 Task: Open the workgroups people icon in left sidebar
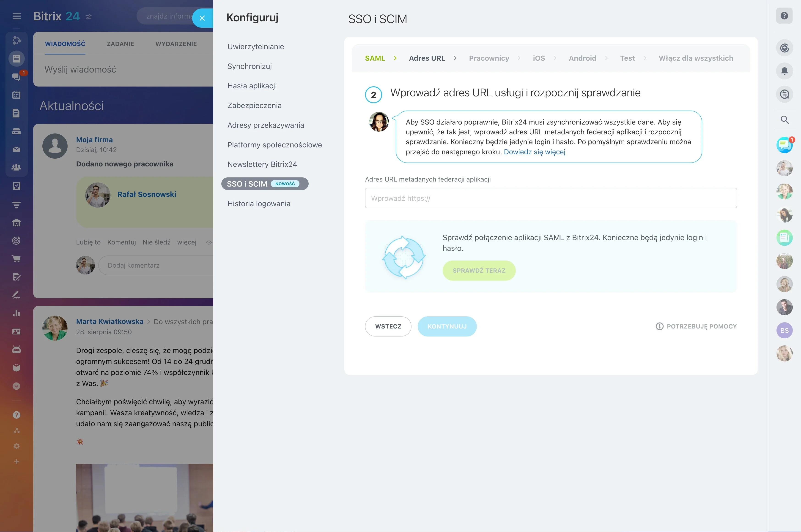click(x=16, y=167)
